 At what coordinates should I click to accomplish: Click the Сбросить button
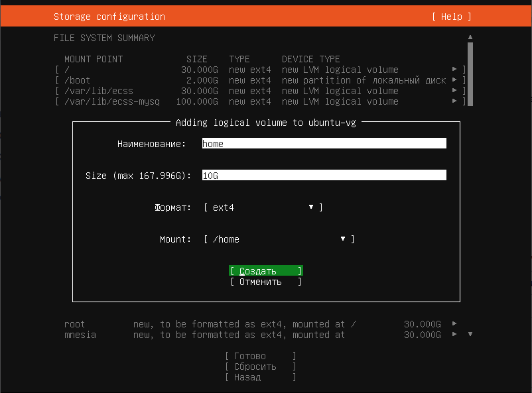pos(261,366)
